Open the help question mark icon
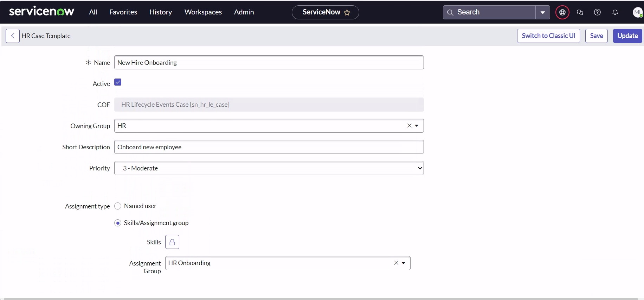The height and width of the screenshot is (300, 644). click(597, 12)
